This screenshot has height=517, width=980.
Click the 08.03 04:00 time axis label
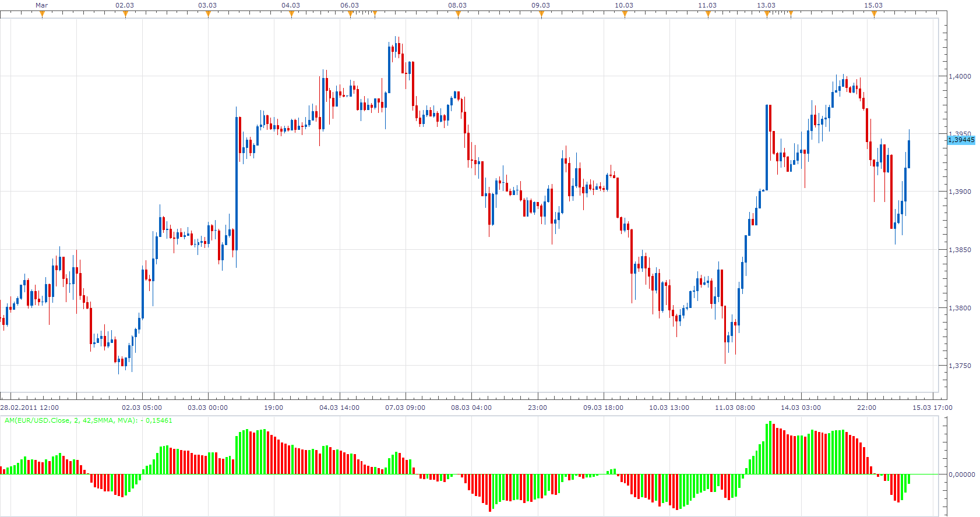pos(471,408)
